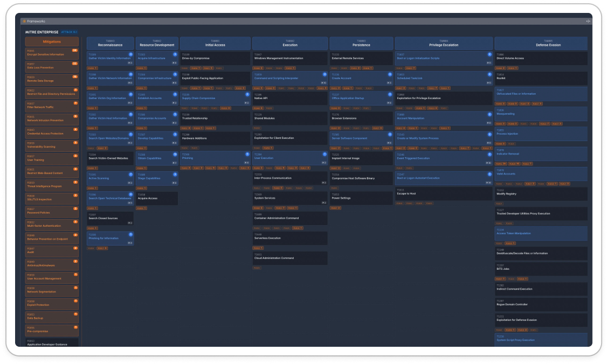The image size is (608, 364).
Task: Click the blue badge on Supply Chain Compromise
Action: pos(247,94)
